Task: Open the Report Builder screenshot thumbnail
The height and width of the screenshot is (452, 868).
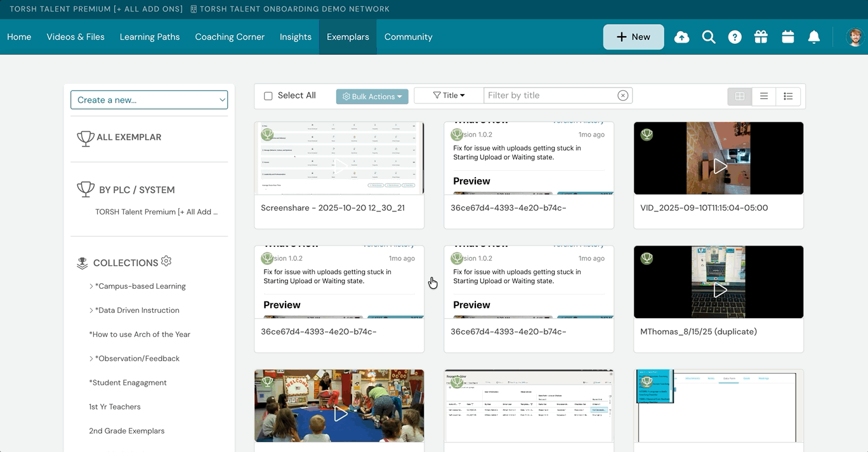Action: (x=529, y=406)
